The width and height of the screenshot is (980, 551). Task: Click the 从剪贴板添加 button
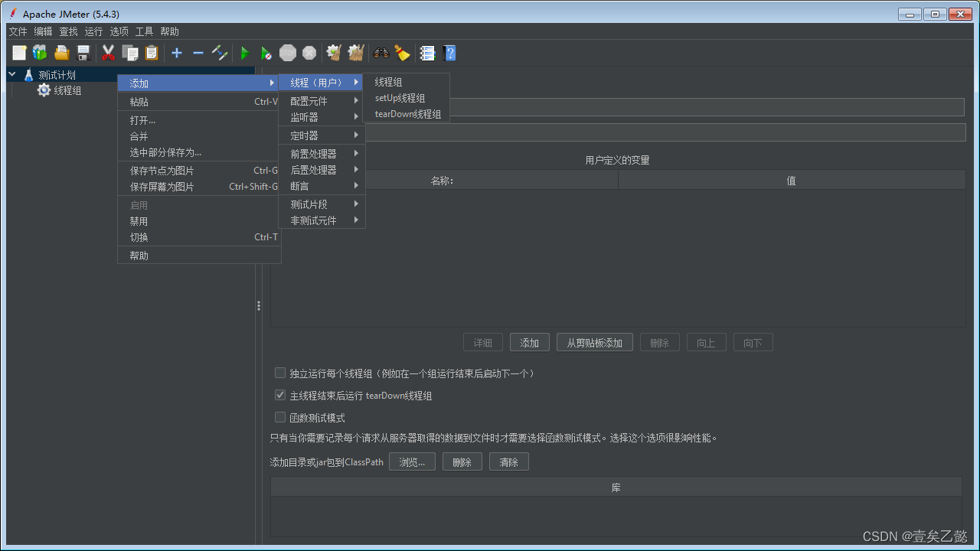pos(594,342)
